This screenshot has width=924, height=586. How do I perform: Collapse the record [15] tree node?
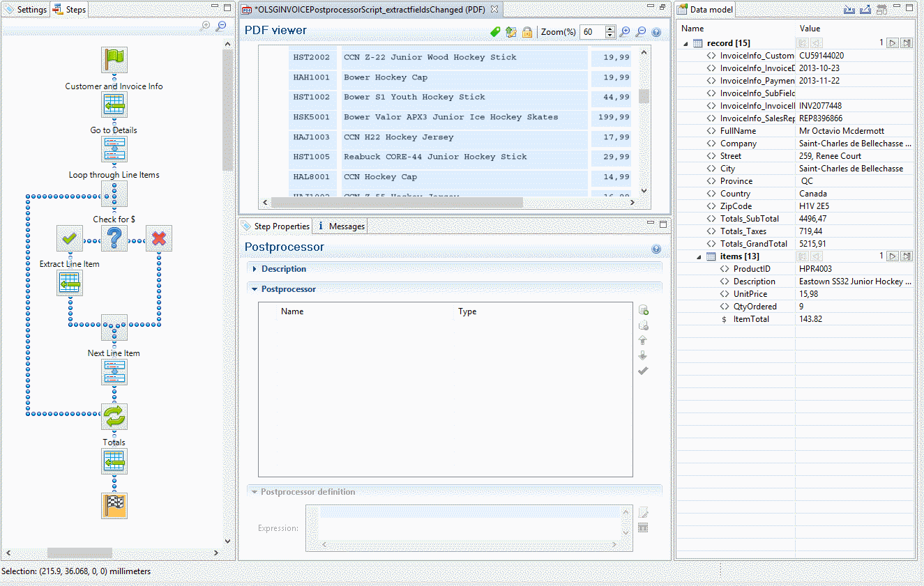pos(686,43)
